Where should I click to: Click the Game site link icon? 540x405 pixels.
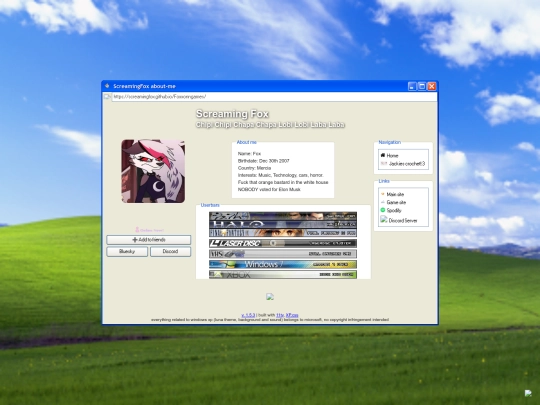383,202
